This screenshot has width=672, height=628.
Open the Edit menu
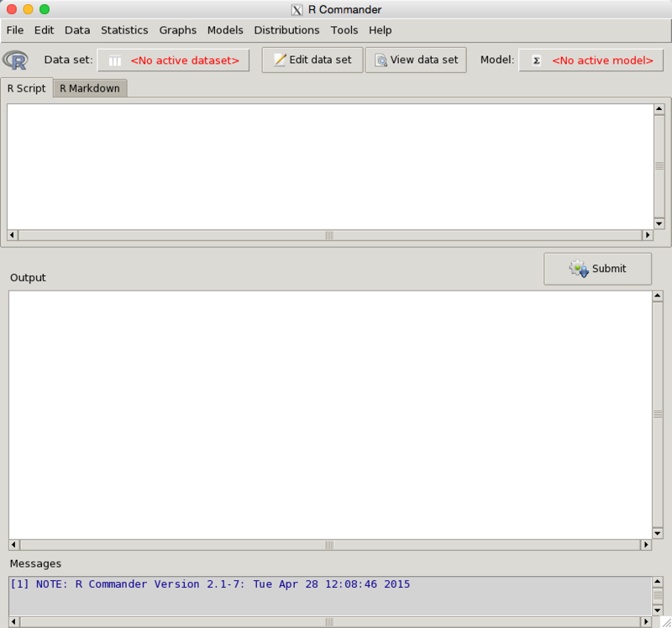pyautogui.click(x=45, y=30)
